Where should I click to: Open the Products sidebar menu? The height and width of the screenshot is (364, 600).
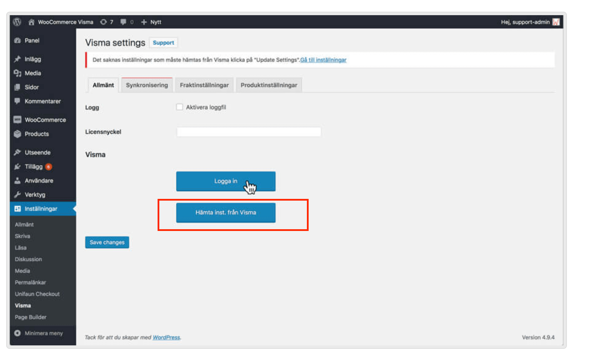tap(37, 134)
